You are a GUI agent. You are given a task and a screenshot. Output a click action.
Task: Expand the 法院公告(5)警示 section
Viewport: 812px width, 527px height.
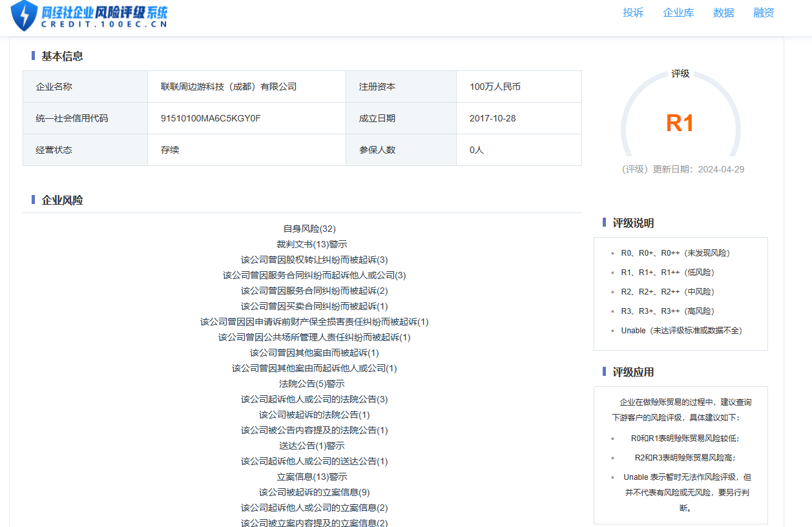tap(311, 384)
